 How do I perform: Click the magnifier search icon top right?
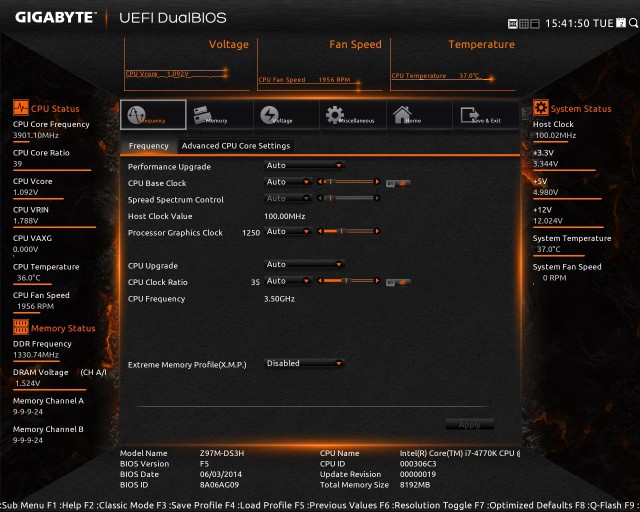click(633, 23)
